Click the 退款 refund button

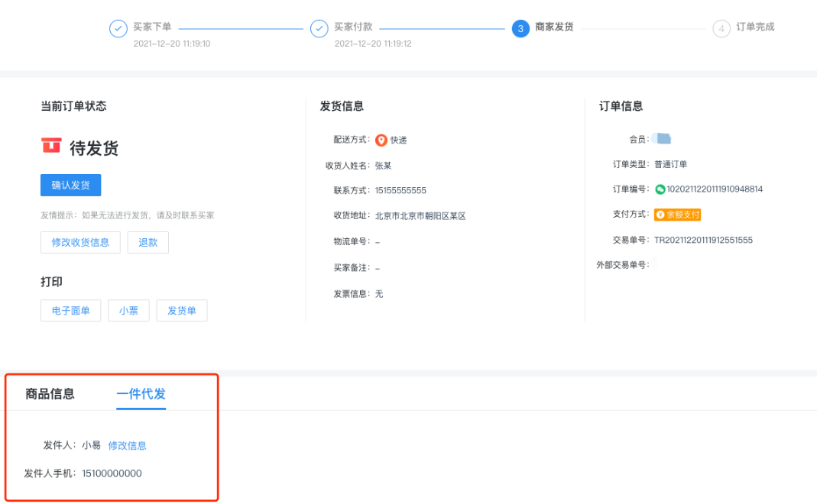(148, 242)
